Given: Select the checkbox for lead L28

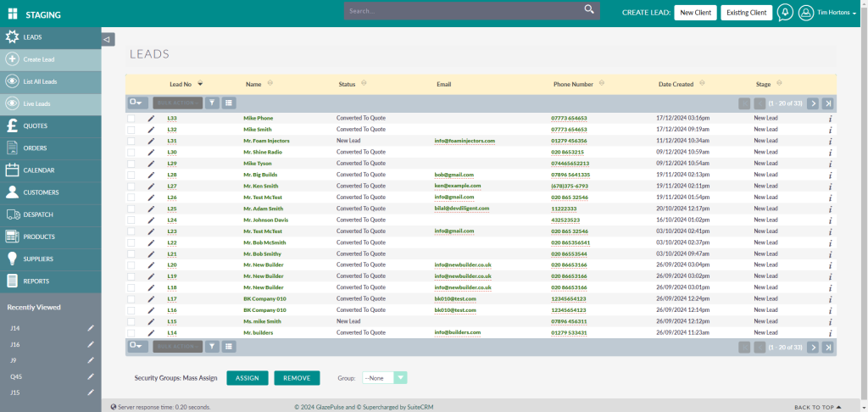Looking at the screenshot, I should (x=131, y=175).
